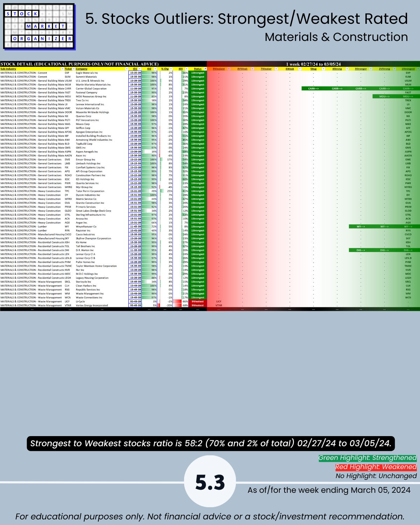Viewport: 420px width, 525px height.
Task: Open the 1Strongest column filter dropdown
Action: click(418, 69)
